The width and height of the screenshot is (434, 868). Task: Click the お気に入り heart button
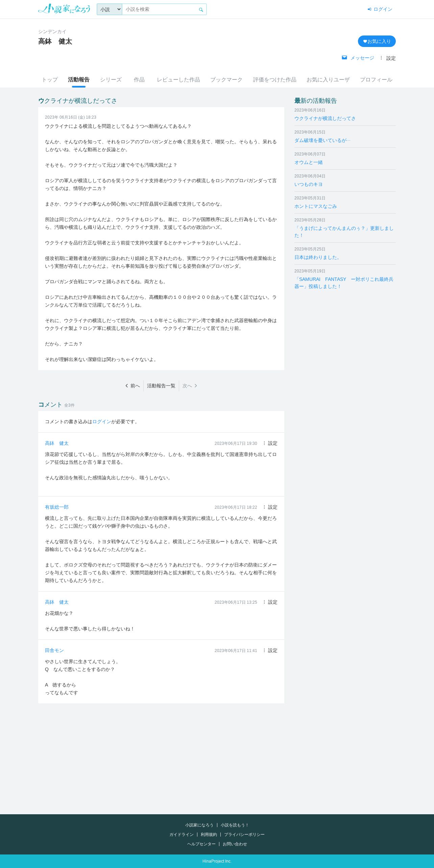pyautogui.click(x=377, y=41)
